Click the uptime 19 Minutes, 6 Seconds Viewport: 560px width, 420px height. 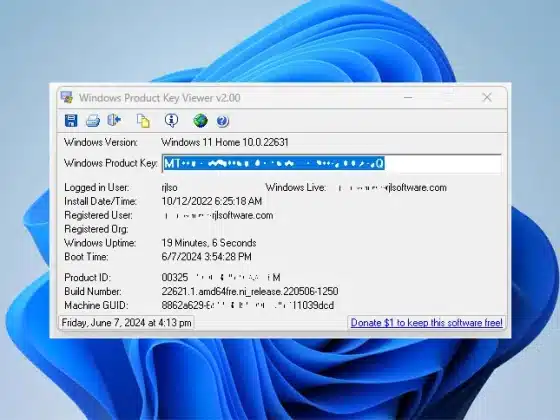tap(209, 243)
